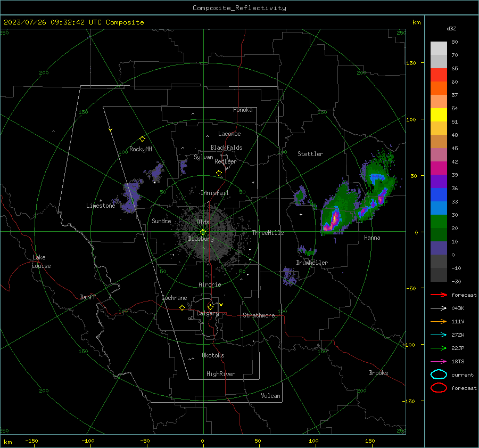Image resolution: width=479 pixels, height=448 pixels.
Task: Select the purple swatch between 10 and 0 dBZ
Action: point(439,248)
